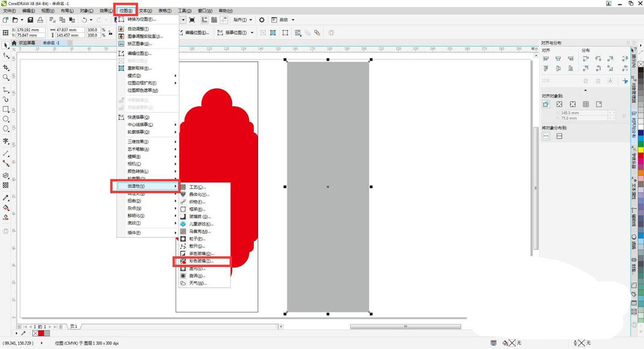Click the X position input field
This screenshot has width=644, height=349.
31,30
